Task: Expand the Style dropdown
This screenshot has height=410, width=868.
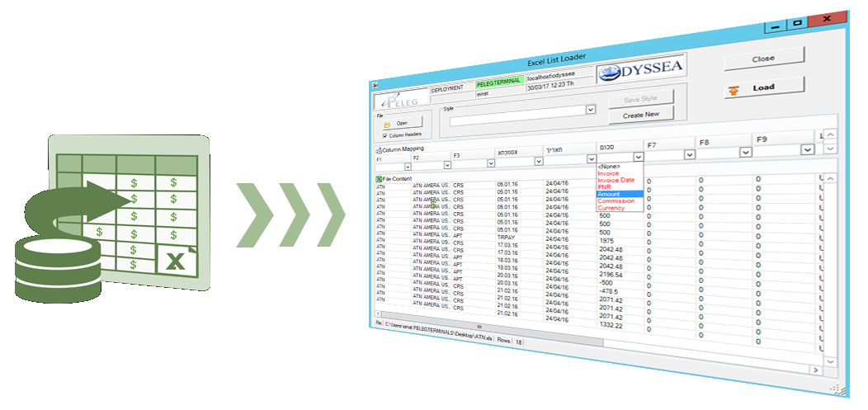Action: pos(590,110)
